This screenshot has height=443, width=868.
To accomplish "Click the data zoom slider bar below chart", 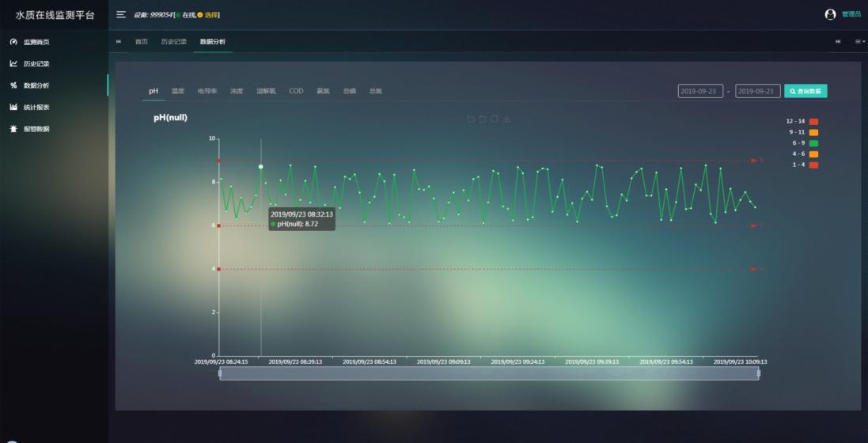I will click(489, 373).
